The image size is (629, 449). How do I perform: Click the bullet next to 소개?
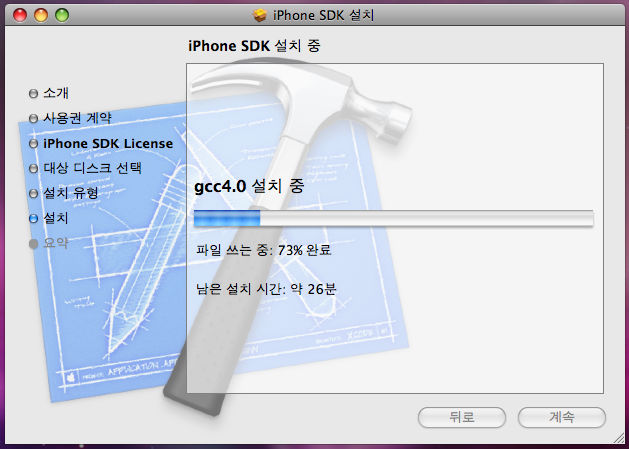point(33,93)
